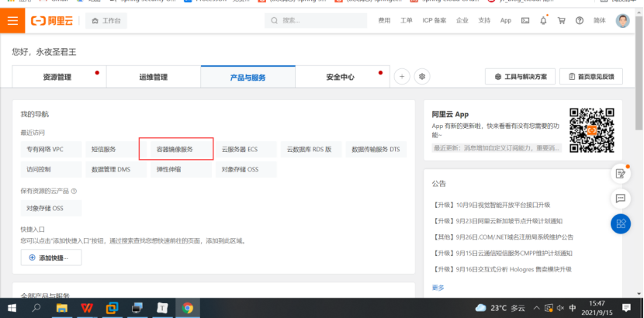Click the 添加快捷 button

[x=51, y=258]
